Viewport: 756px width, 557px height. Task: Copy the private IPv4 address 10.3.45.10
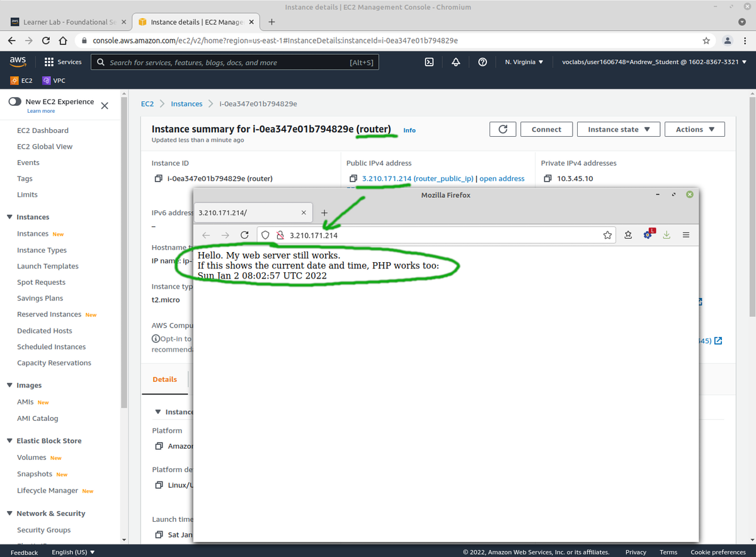click(547, 178)
